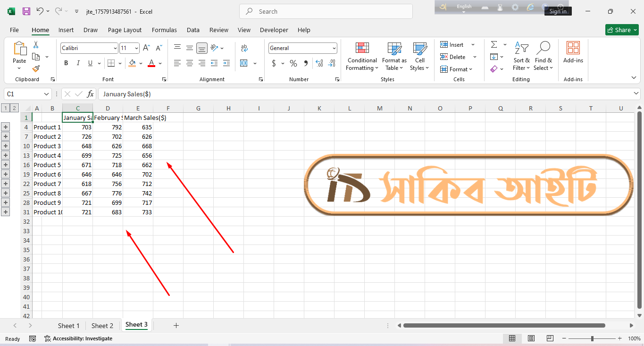Expand the Product 1 outline group
This screenshot has height=346, width=644.
6,127
